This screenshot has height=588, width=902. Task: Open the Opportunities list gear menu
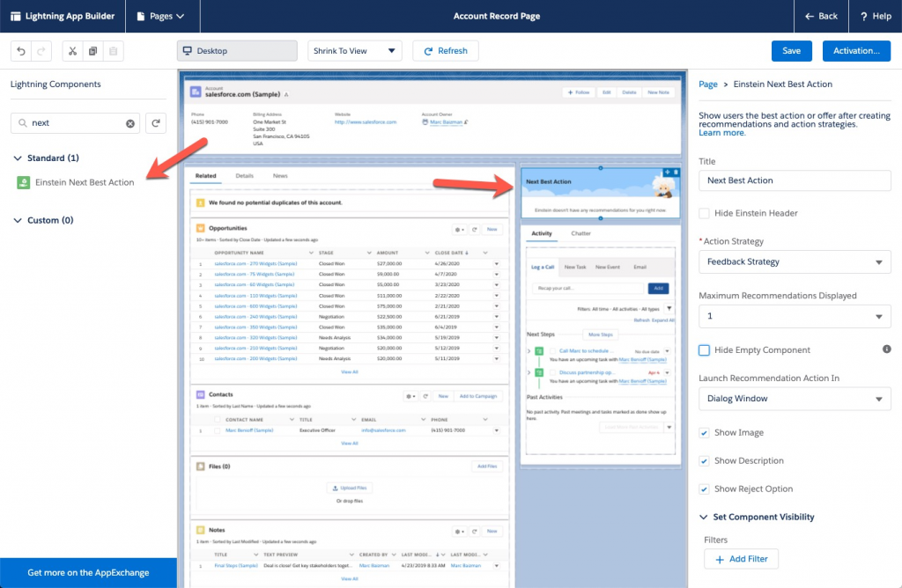[x=459, y=230]
